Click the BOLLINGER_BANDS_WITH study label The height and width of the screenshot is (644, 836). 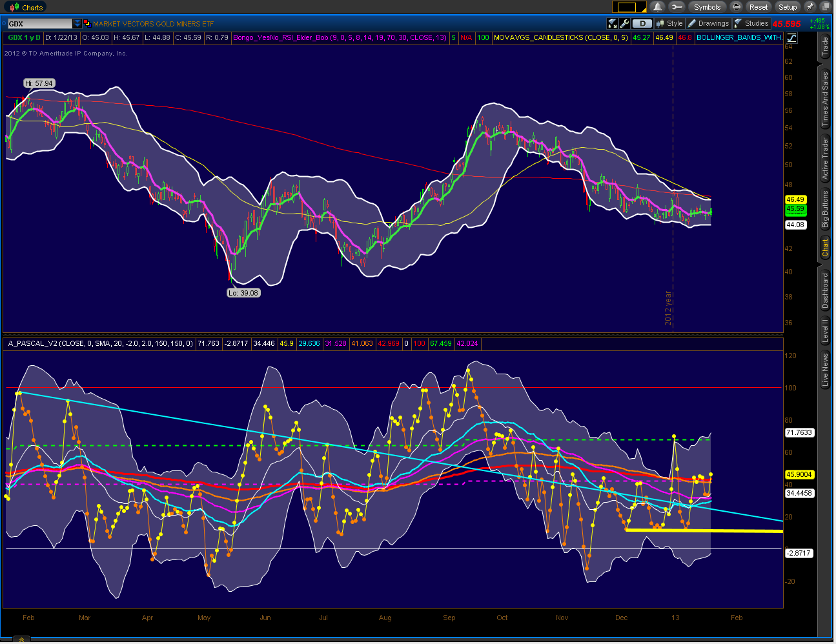pos(739,37)
